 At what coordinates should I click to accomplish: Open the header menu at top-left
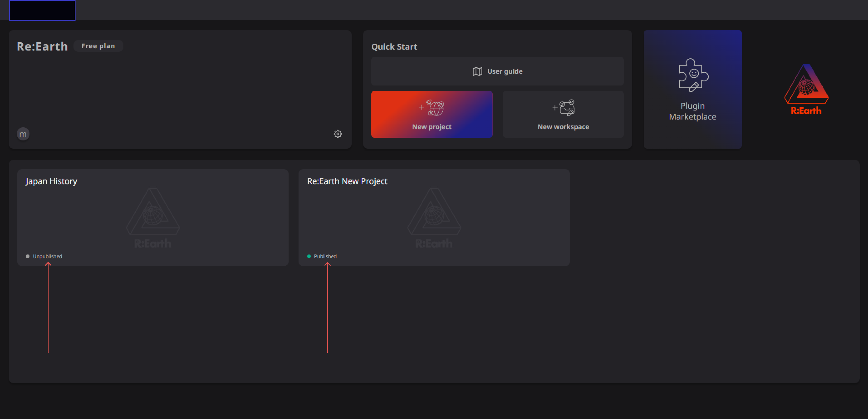click(x=42, y=10)
